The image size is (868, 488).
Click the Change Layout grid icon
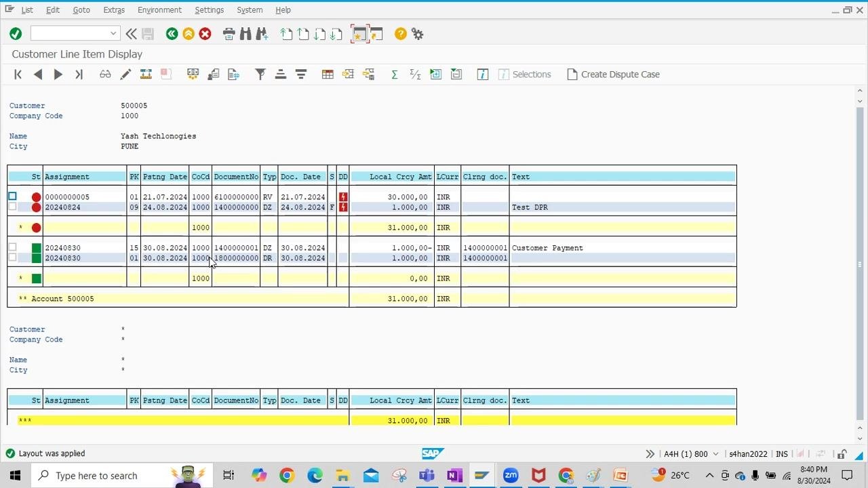(x=328, y=75)
